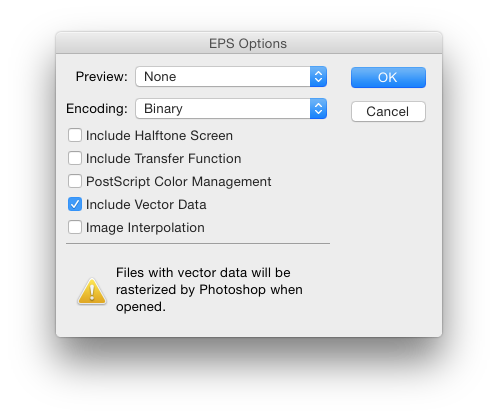Check Include Transfer Function option

point(75,158)
